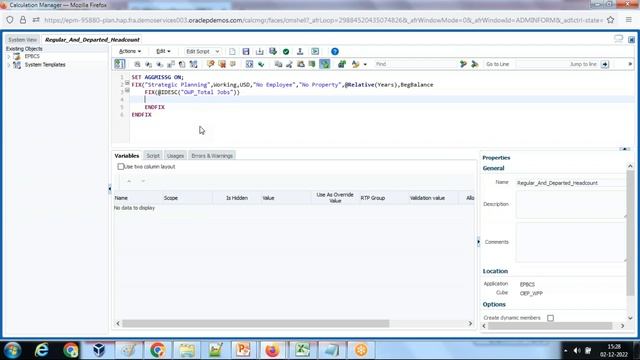This screenshot has width=640, height=360.
Task: Click the Variables table horizontal scrollbar
Action: pyautogui.click(x=256, y=323)
